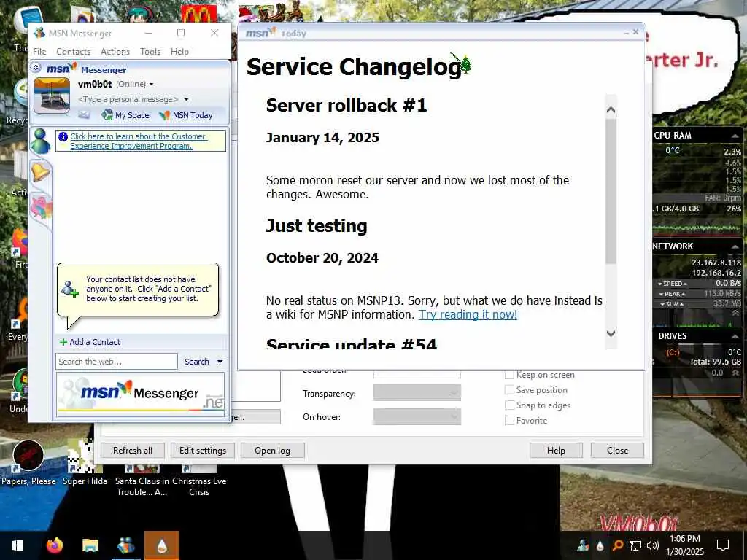The image size is (747, 560).
Task: Click the SPEED selector in NETWORK widget
Action: 672,284
